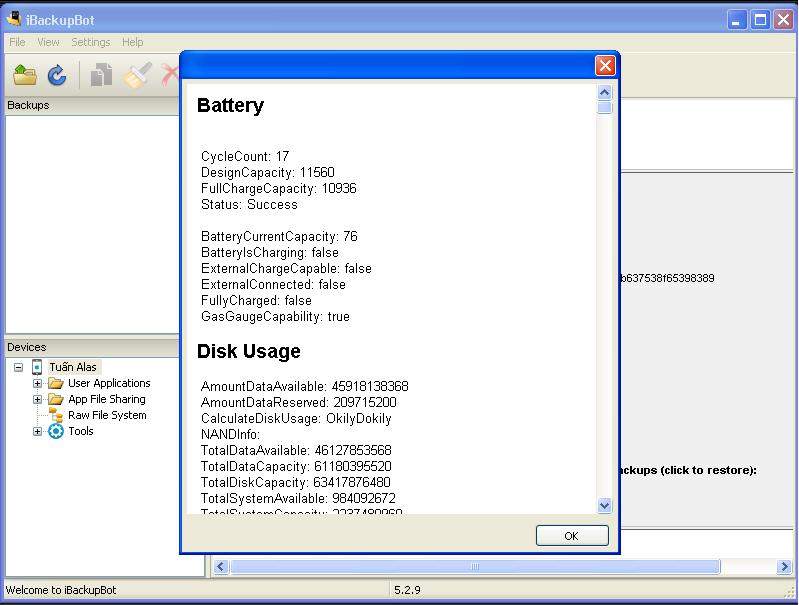799x605 pixels.
Task: Click the ExternalChargeCapable: false line
Action: 286,269
